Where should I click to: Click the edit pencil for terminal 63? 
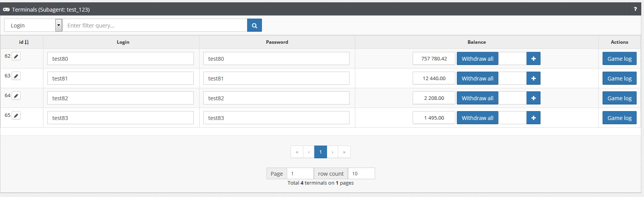16,76
